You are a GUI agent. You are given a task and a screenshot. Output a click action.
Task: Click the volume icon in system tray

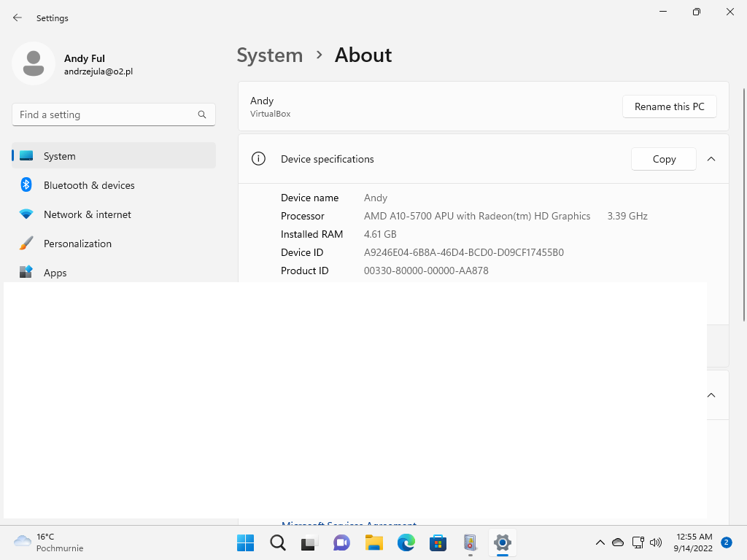coord(655,542)
